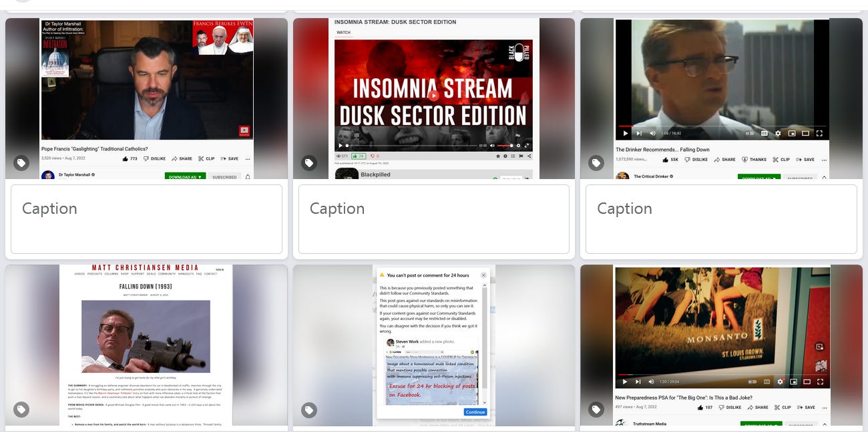Open alt-text tag icon on Matt Christiansen Media image

pos(21,410)
